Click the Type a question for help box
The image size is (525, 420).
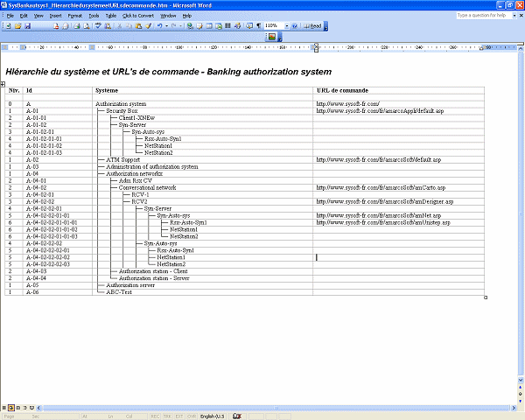pyautogui.click(x=484, y=16)
